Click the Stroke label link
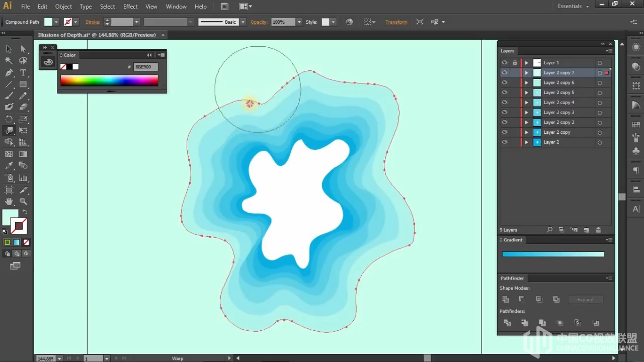The image size is (644, 362). 93,22
